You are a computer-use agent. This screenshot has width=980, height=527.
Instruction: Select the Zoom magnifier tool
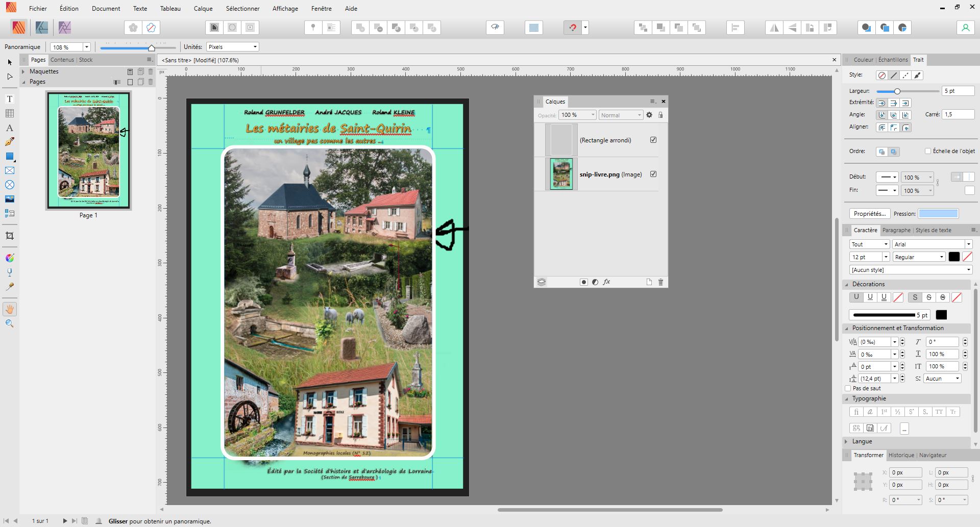pyautogui.click(x=10, y=323)
